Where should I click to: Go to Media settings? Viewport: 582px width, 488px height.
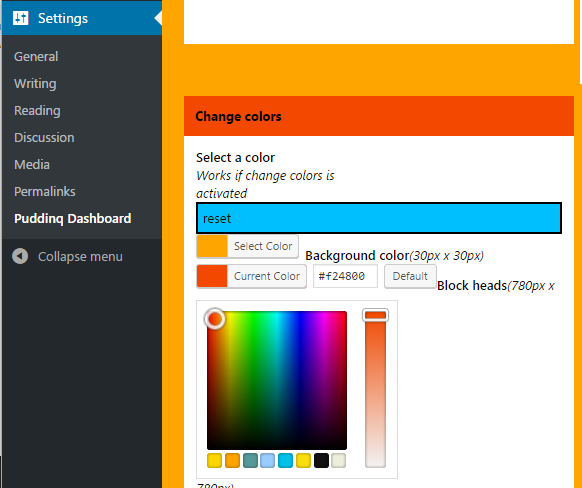32,164
